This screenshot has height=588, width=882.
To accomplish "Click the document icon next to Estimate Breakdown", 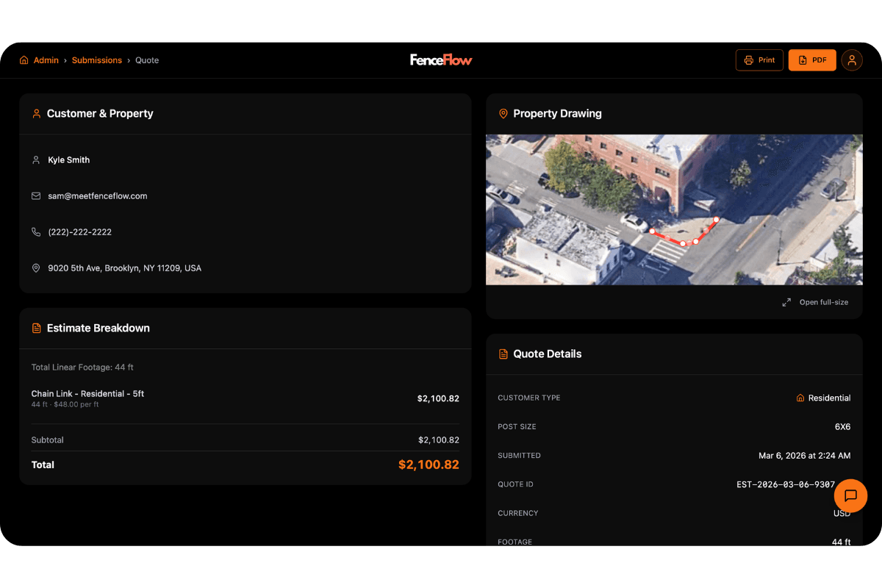I will [x=37, y=329].
